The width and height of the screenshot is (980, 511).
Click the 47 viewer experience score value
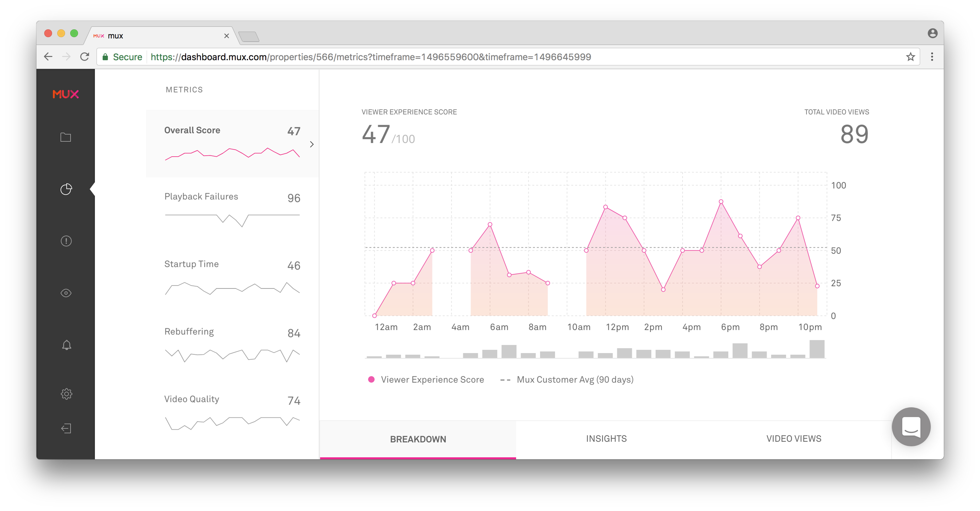375,134
